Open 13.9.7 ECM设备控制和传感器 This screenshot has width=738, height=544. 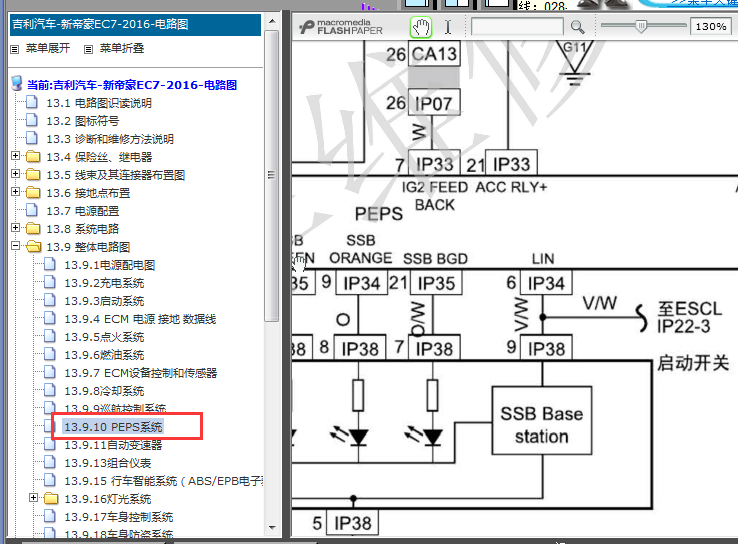click(x=140, y=373)
